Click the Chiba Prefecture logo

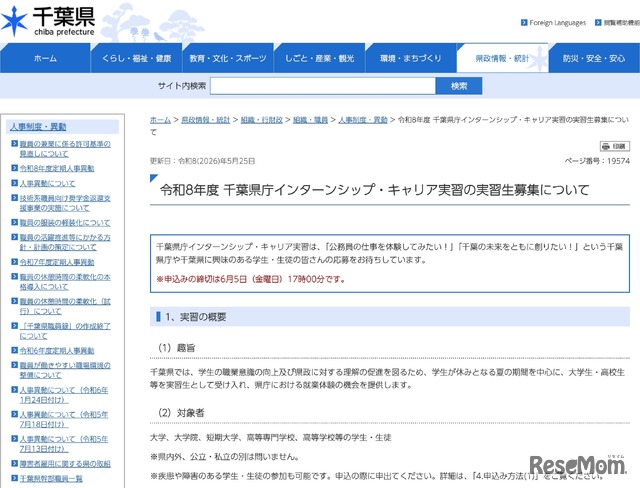point(48,21)
